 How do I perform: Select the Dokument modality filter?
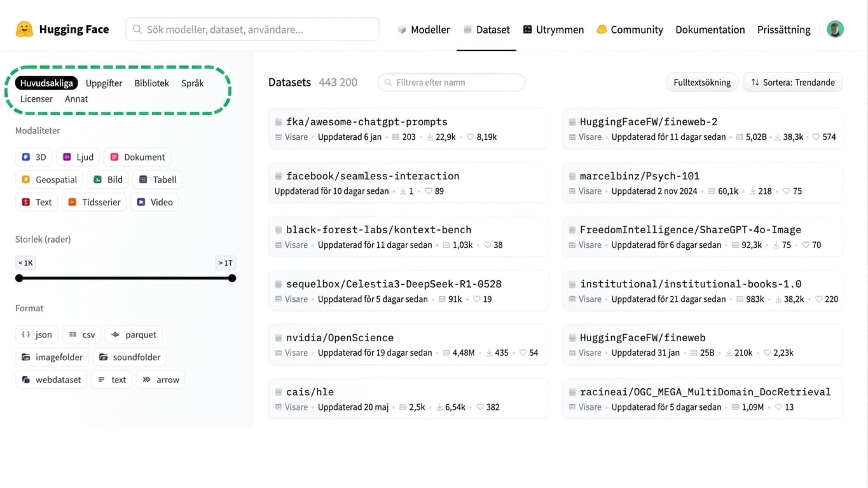click(137, 157)
